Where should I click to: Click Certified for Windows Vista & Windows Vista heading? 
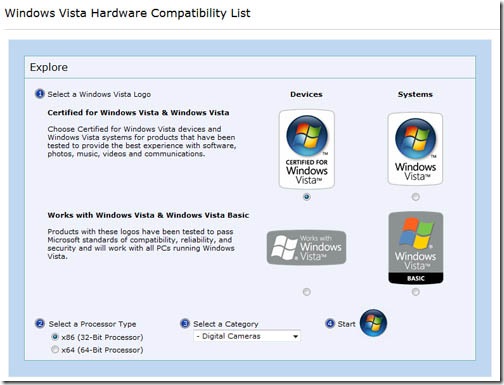138,113
